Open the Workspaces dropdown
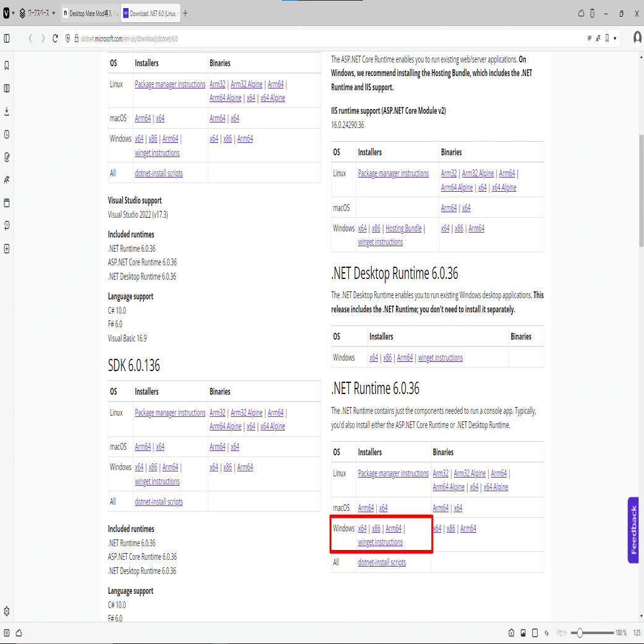Screen dimensions: 644x644 click(37, 13)
